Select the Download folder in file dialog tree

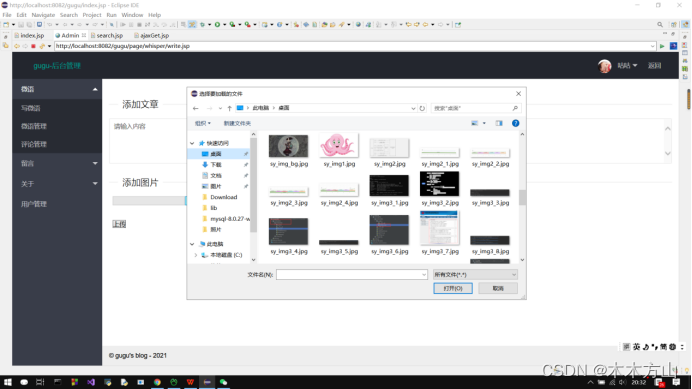click(223, 197)
